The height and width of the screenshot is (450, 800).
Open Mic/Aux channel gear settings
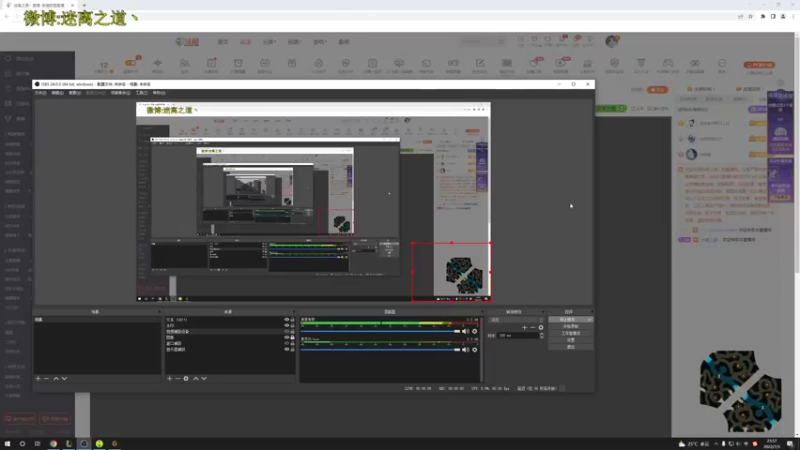coord(475,350)
